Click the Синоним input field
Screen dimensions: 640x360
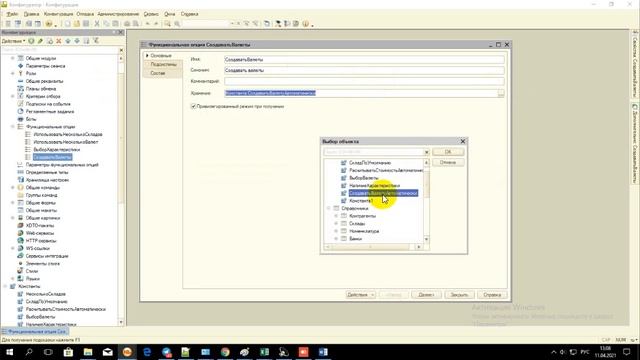click(364, 70)
